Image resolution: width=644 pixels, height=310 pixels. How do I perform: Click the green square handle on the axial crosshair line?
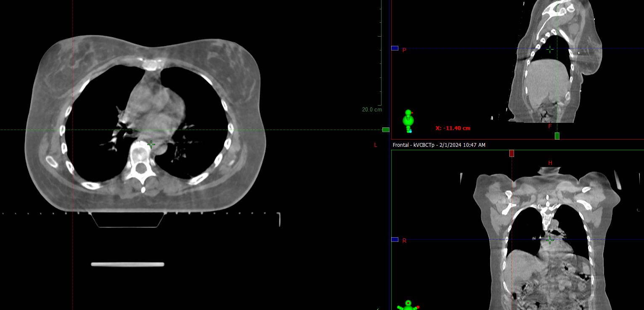(385, 130)
